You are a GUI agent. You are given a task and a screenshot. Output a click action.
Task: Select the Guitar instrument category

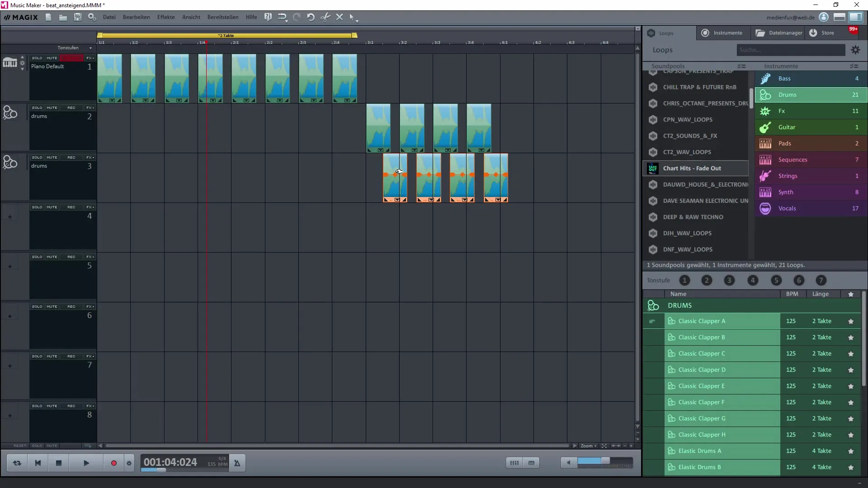click(x=811, y=127)
